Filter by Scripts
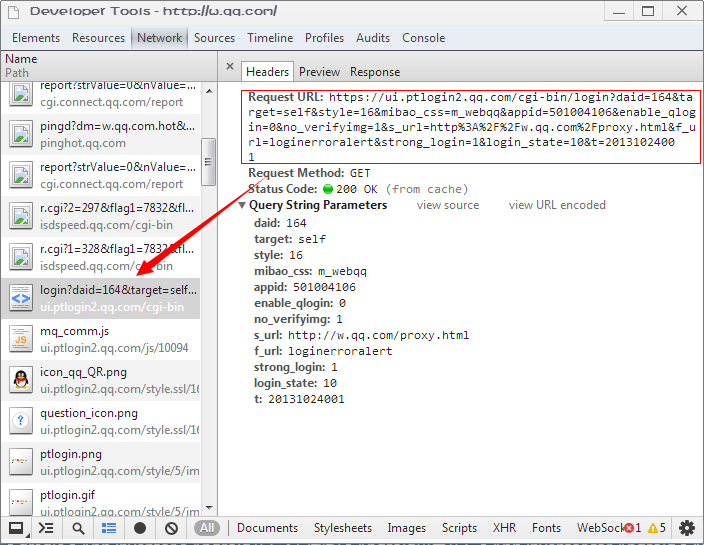This screenshot has width=704, height=545. click(459, 528)
